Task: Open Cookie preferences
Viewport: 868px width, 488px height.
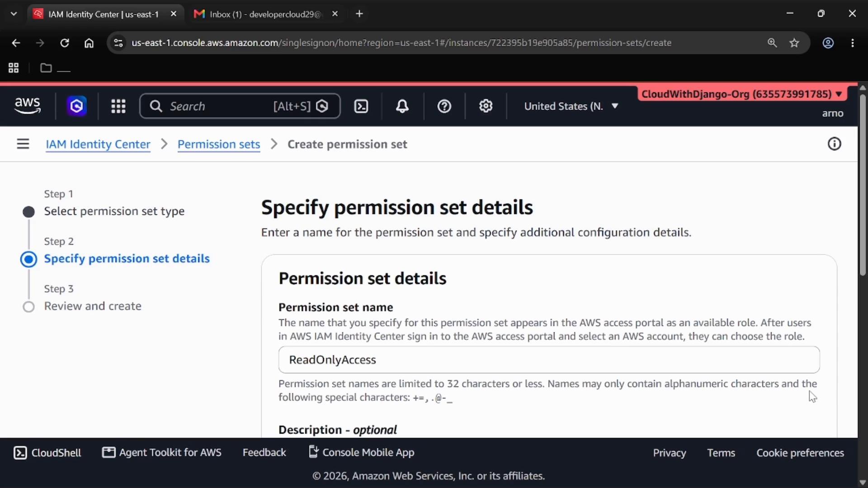Action: click(800, 453)
